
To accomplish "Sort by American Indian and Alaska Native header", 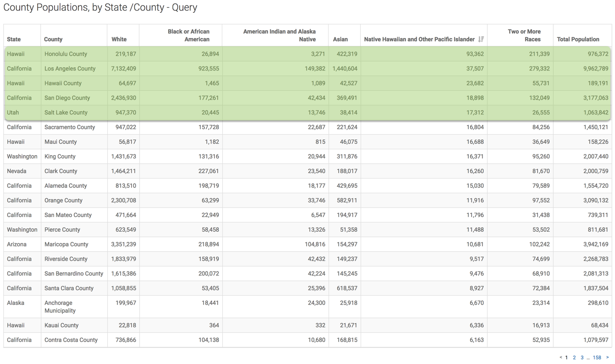I will 279,35.
